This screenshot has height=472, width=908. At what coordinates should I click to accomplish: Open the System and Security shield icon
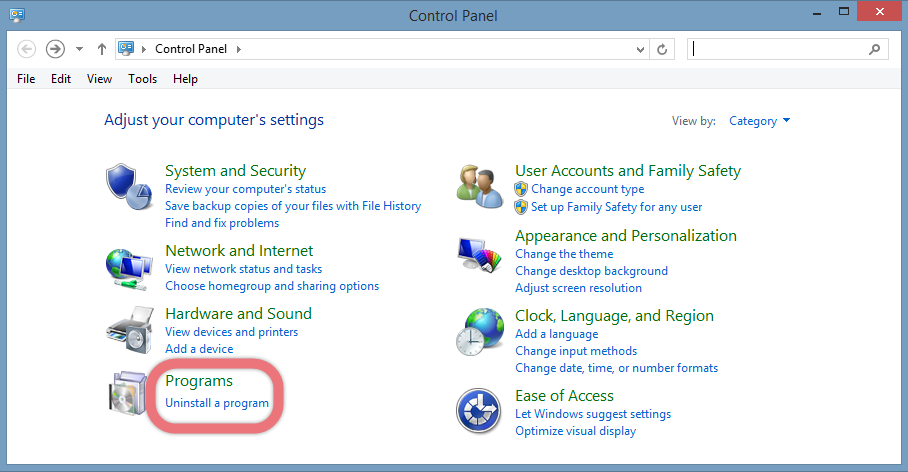point(129,187)
